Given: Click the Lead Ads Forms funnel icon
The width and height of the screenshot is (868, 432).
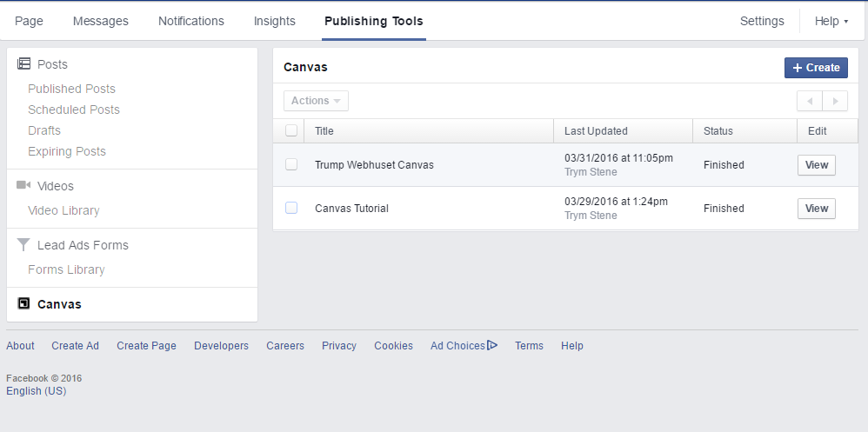Looking at the screenshot, I should (23, 244).
